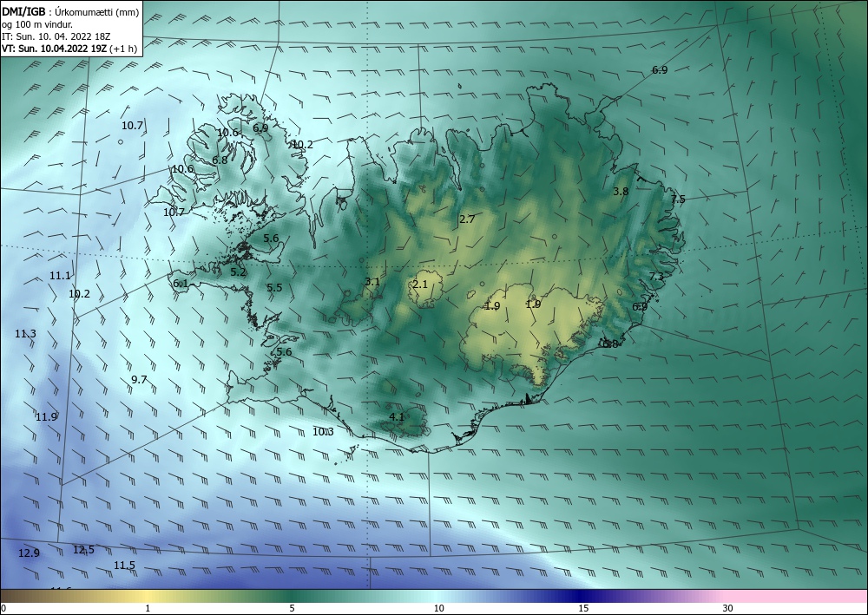The image size is (868, 615).
Task: Select the 5 tick on the color scale
Action: pyautogui.click(x=292, y=608)
